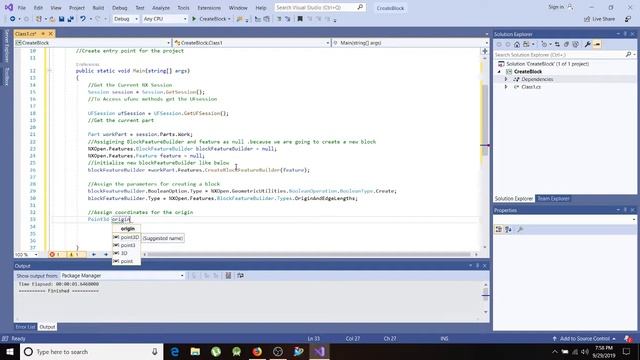This screenshot has width=640, height=360.
Task: Click the Solution Explorer Home icon
Action: 517,44
